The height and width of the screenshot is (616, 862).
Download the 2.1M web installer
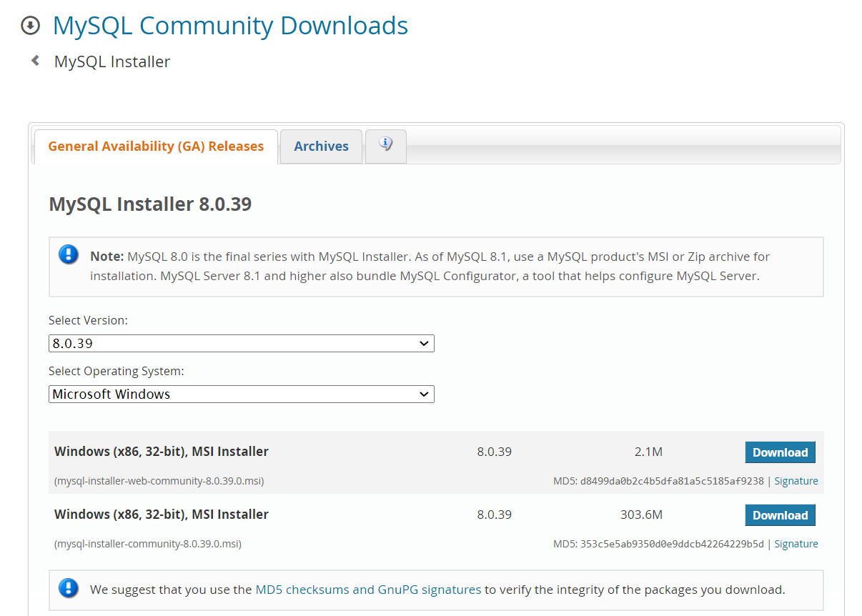click(x=780, y=452)
